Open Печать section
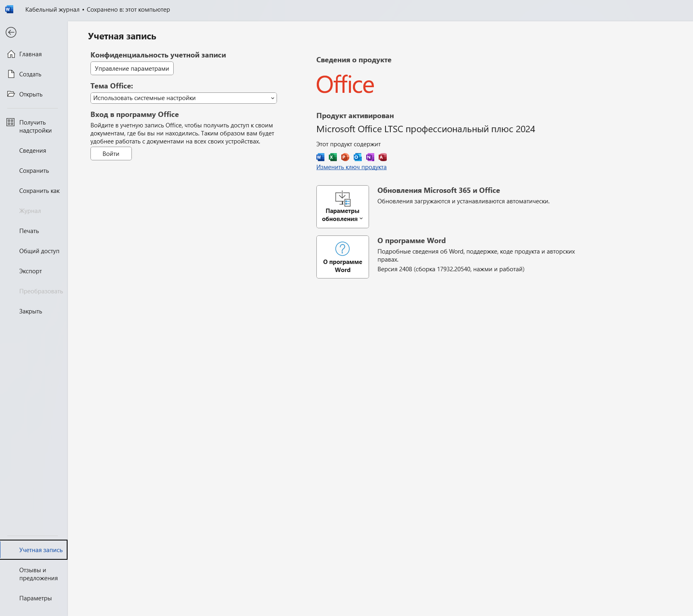 [x=34, y=231]
